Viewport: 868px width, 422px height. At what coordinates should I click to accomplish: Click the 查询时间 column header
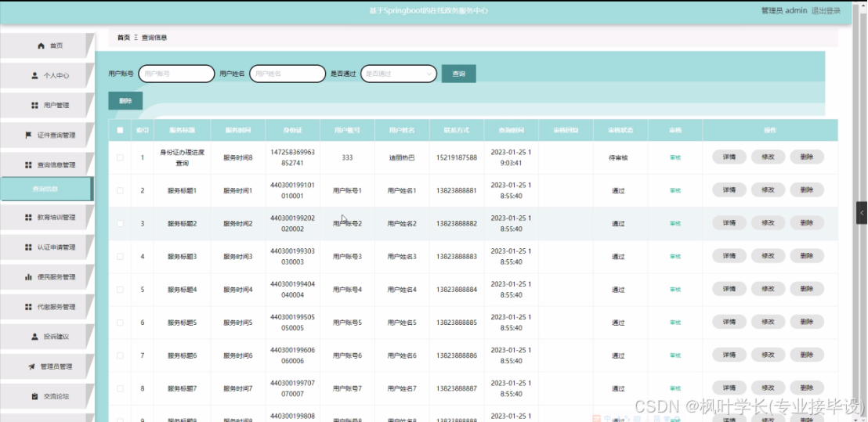[x=511, y=131]
